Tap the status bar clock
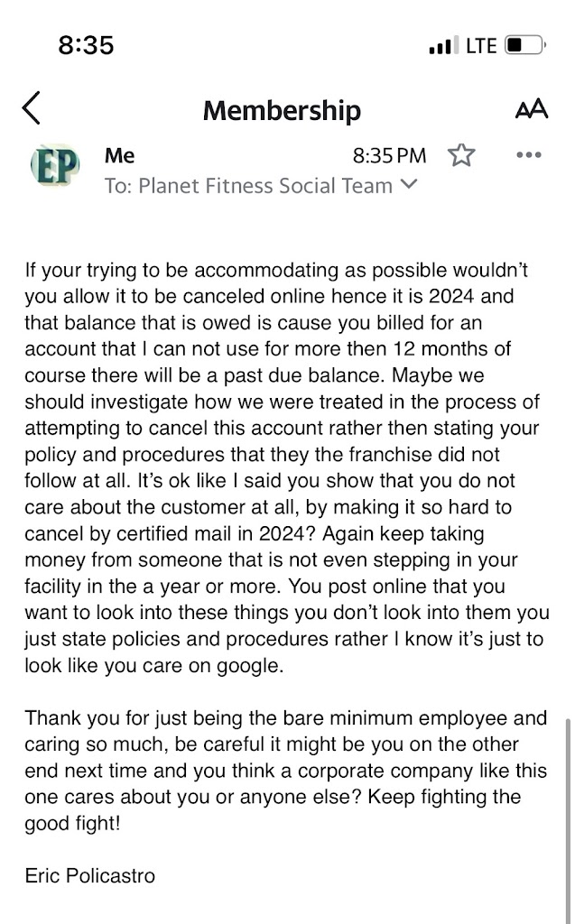Viewport: 575px width, 924px height. [86, 44]
